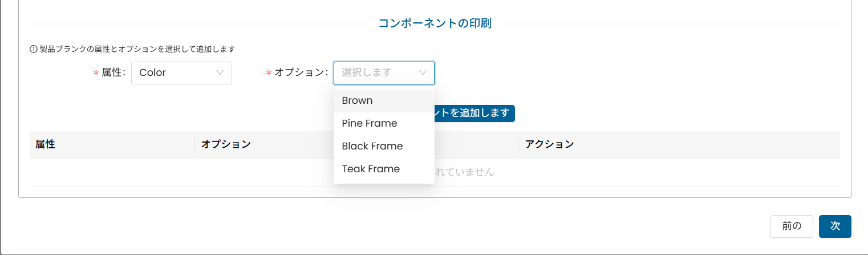Click the option select box placeholder
Screen dimensions: 868x255
(x=367, y=72)
